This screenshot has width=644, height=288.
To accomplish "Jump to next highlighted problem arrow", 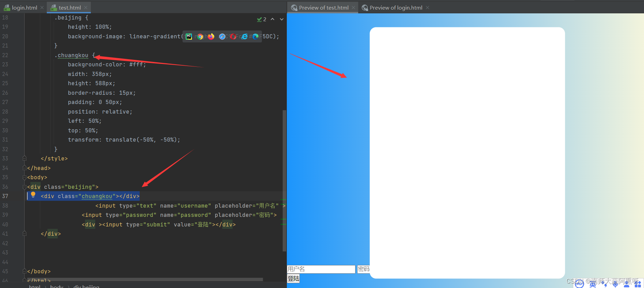I will tap(282, 19).
